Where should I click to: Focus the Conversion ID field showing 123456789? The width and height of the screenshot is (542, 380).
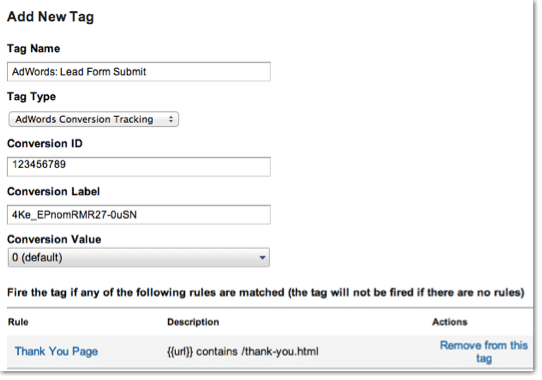coord(139,167)
